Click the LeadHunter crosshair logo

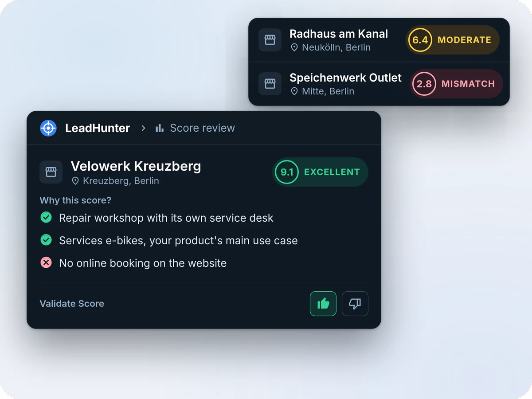(x=48, y=128)
